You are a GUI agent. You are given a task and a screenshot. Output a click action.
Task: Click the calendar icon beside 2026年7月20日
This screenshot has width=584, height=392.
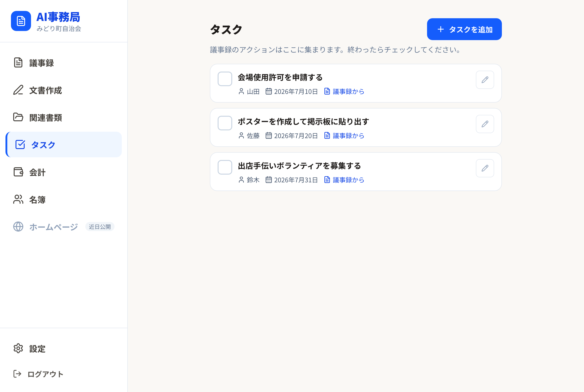pyautogui.click(x=269, y=136)
